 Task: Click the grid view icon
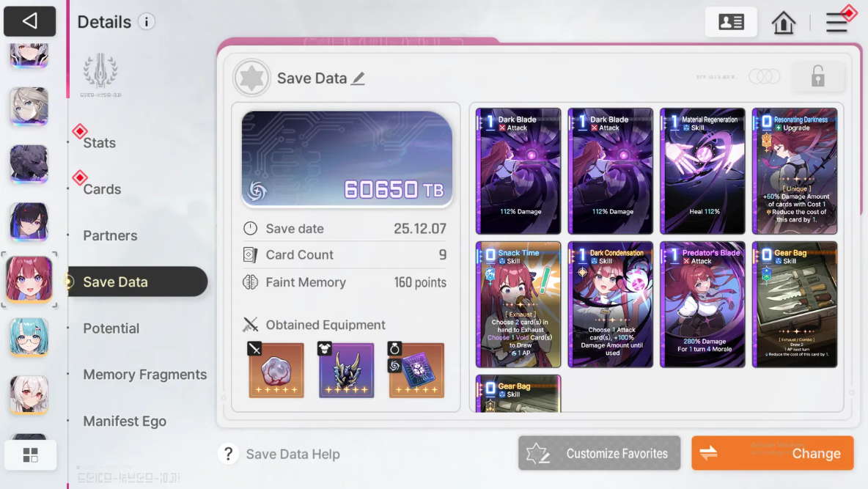(x=31, y=455)
